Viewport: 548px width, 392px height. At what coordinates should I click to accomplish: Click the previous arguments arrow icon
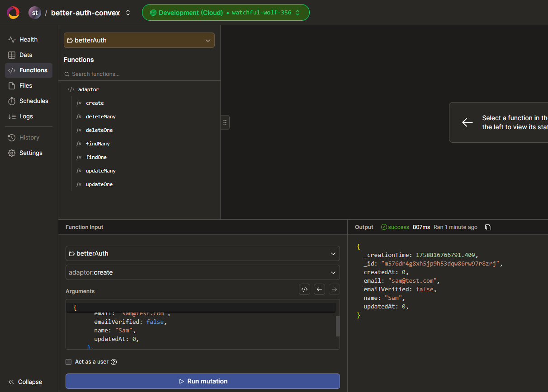pos(320,289)
